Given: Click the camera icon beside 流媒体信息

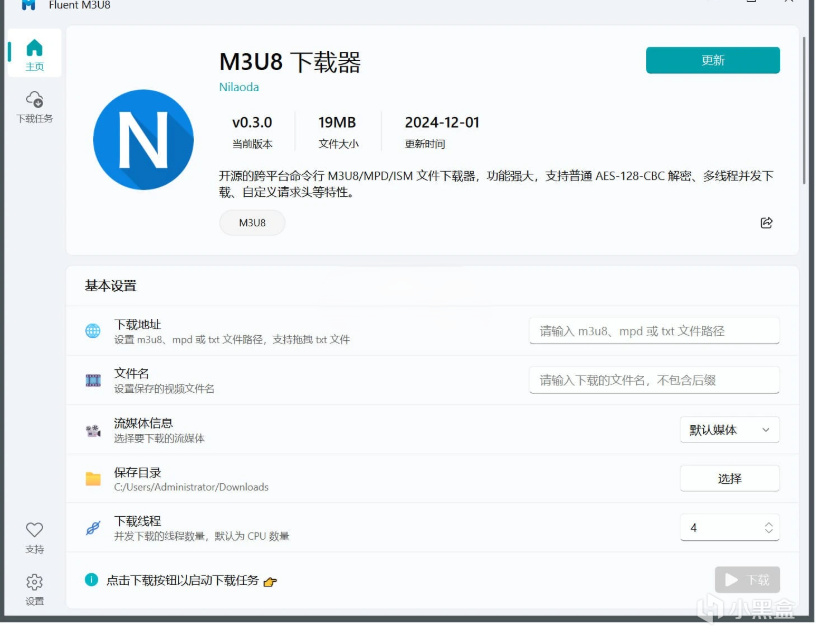Looking at the screenshot, I should (93, 430).
